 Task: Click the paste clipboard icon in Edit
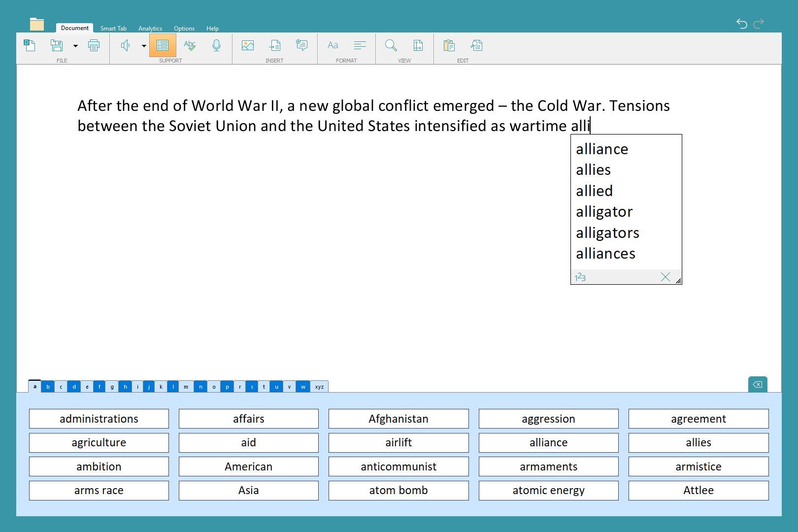point(449,46)
